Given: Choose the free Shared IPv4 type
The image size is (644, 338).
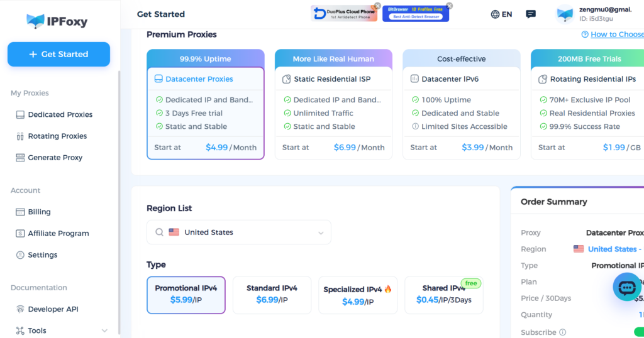Looking at the screenshot, I should pyautogui.click(x=443, y=294).
